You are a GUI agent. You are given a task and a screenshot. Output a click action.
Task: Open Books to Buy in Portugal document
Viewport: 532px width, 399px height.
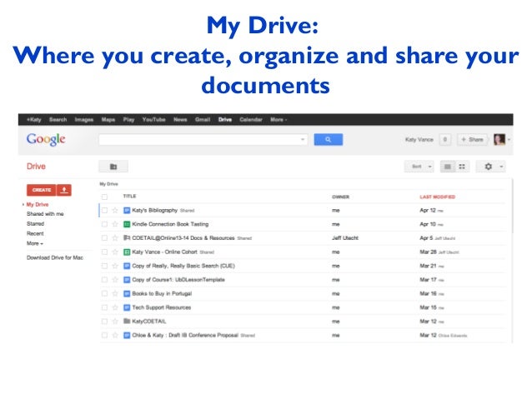point(162,293)
